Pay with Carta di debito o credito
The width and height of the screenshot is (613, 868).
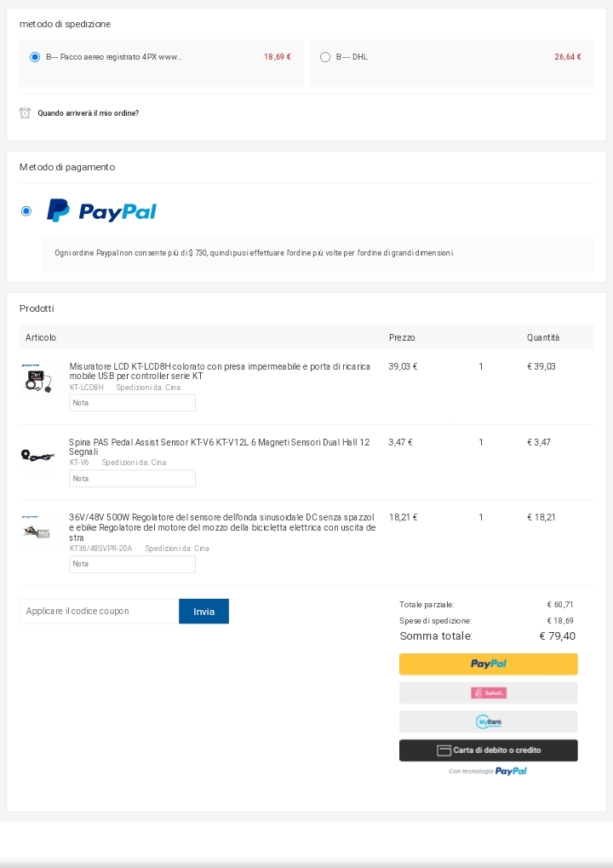[488, 750]
